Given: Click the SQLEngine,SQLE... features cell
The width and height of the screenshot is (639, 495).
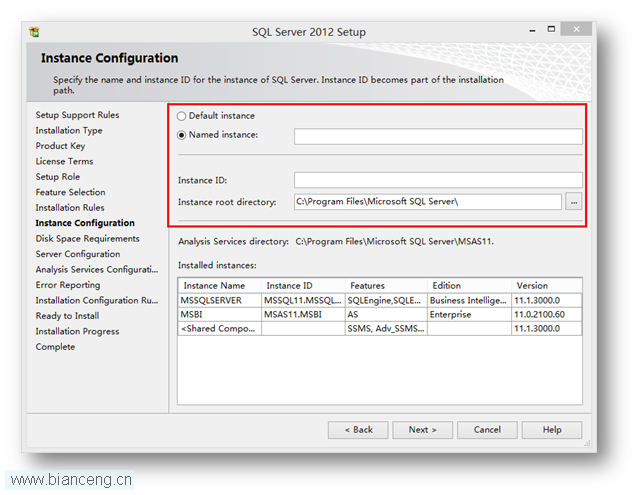Looking at the screenshot, I should point(386,301).
